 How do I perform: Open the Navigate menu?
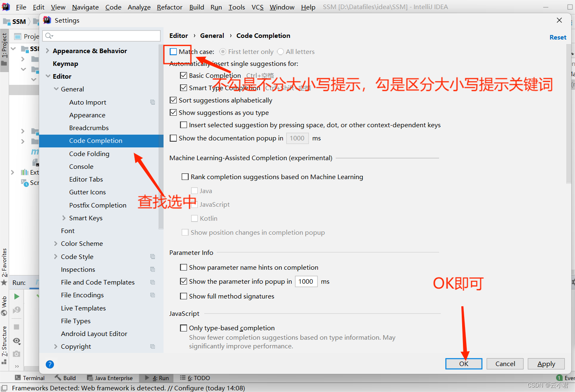[85, 7]
